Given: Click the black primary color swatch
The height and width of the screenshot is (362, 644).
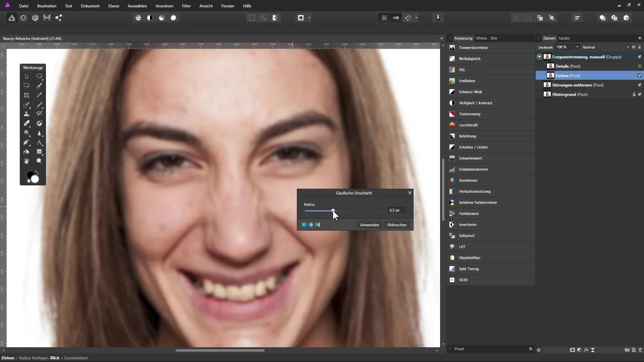Looking at the screenshot, I should [x=30, y=175].
